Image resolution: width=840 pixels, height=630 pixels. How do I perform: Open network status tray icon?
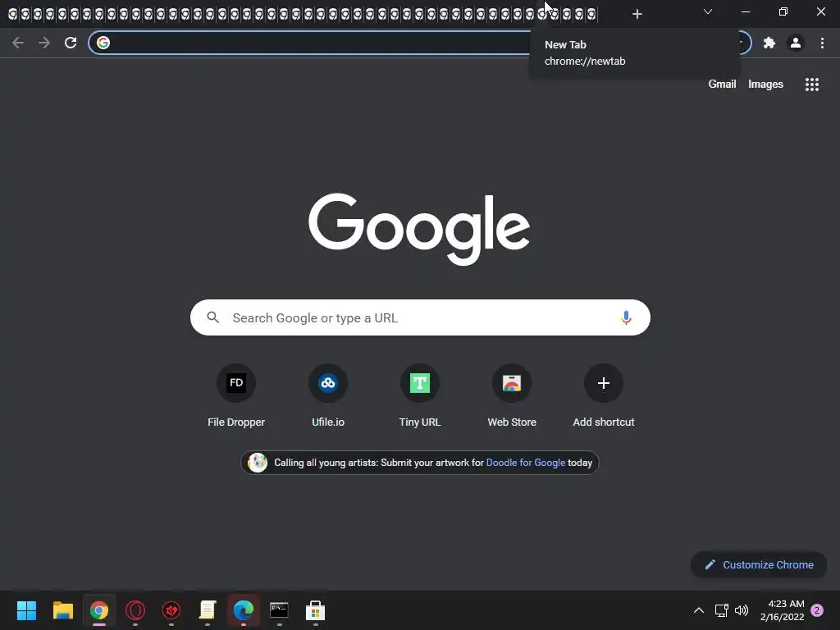[x=721, y=610]
